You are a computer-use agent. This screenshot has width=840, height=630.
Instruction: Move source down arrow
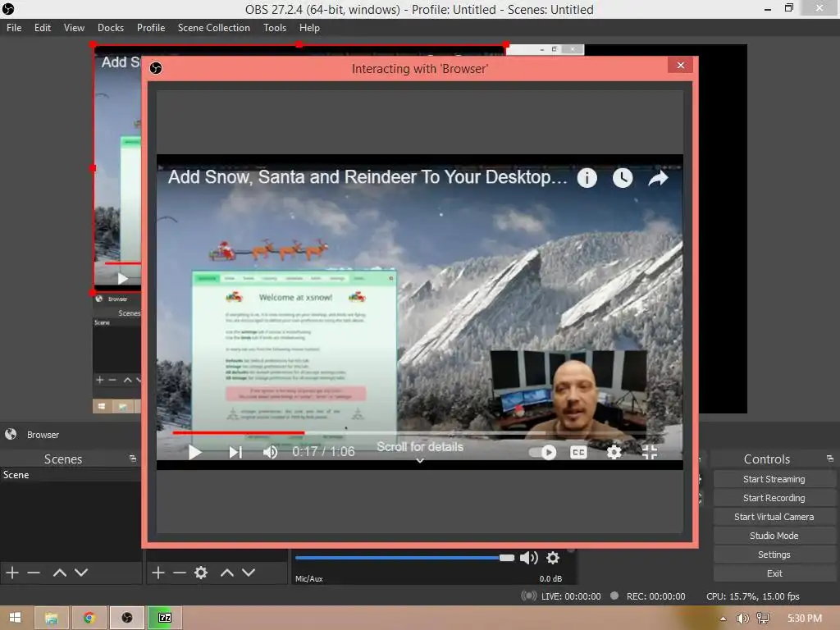(249, 573)
